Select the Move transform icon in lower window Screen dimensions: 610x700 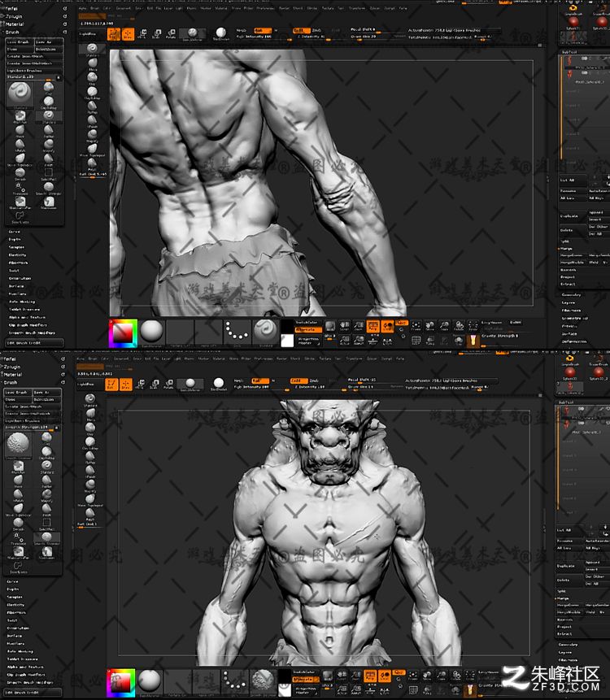(140, 385)
